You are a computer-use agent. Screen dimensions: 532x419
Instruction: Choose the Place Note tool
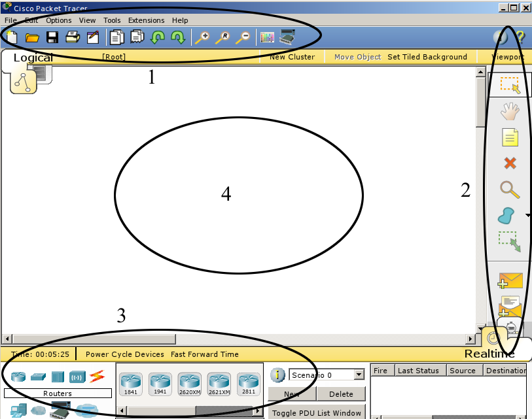click(x=510, y=137)
